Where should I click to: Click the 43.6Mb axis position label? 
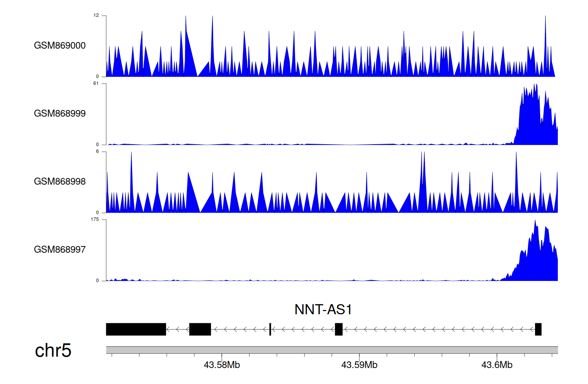click(497, 365)
